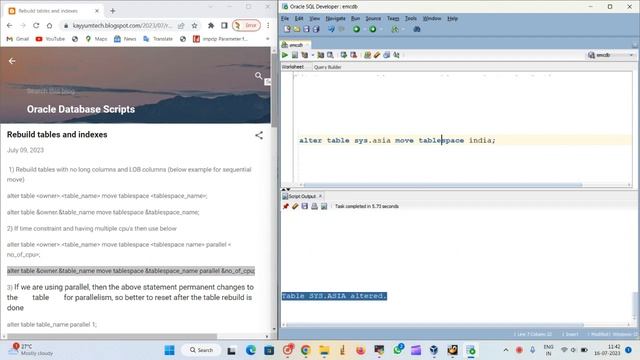Click the Clear eraser icon in worksheet toolbar
This screenshot has width=640, height=360.
(x=377, y=55)
